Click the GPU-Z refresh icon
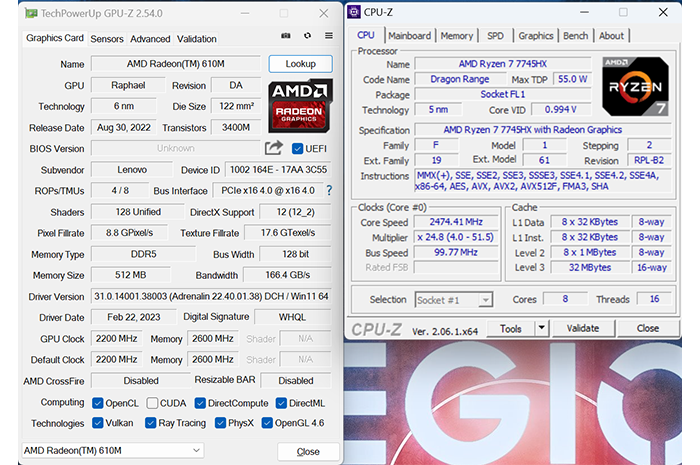 pos(308,36)
